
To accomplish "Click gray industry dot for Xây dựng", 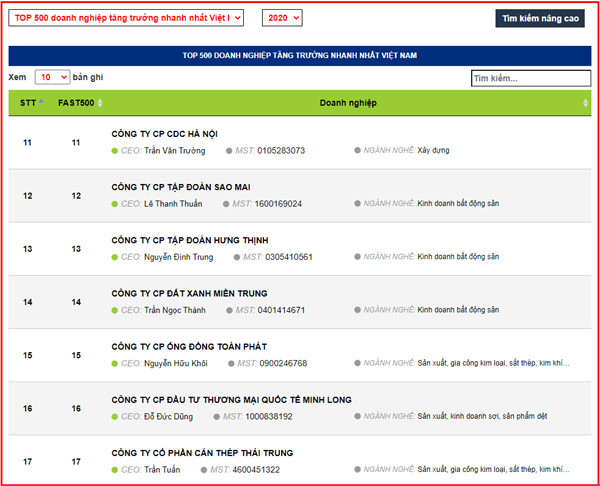I will tap(357, 151).
